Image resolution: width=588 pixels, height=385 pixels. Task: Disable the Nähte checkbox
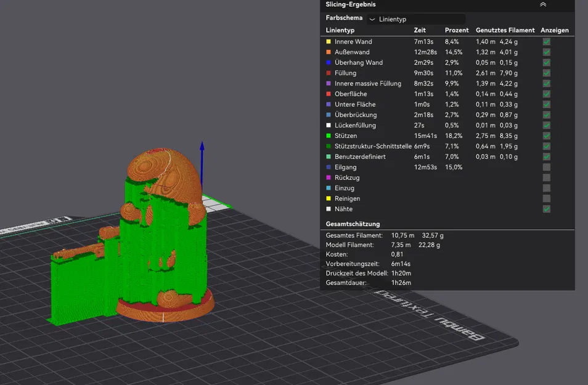point(546,209)
